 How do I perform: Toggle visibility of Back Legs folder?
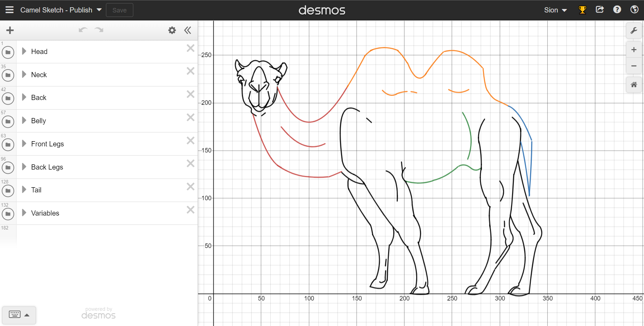(8, 167)
